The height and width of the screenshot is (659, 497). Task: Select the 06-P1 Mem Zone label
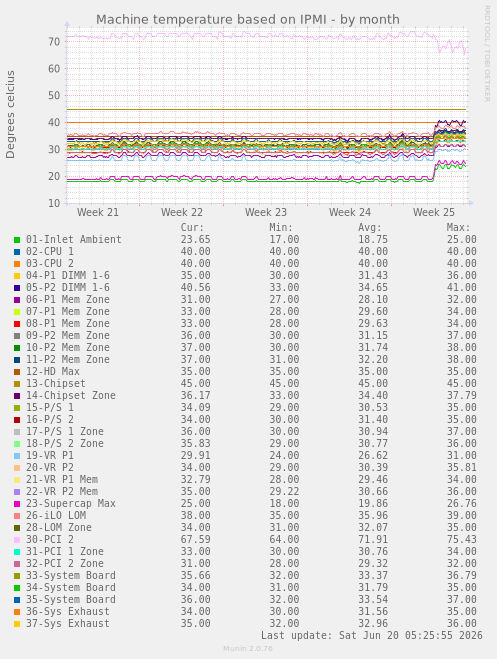click(68, 299)
